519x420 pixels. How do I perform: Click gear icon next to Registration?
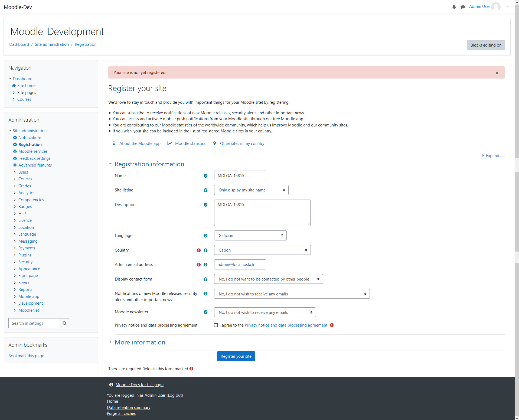pyautogui.click(x=15, y=144)
